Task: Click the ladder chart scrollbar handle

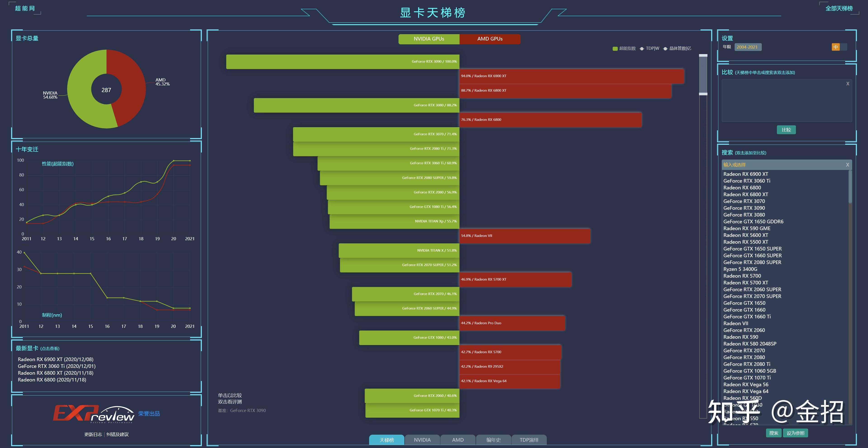Action: click(703, 75)
